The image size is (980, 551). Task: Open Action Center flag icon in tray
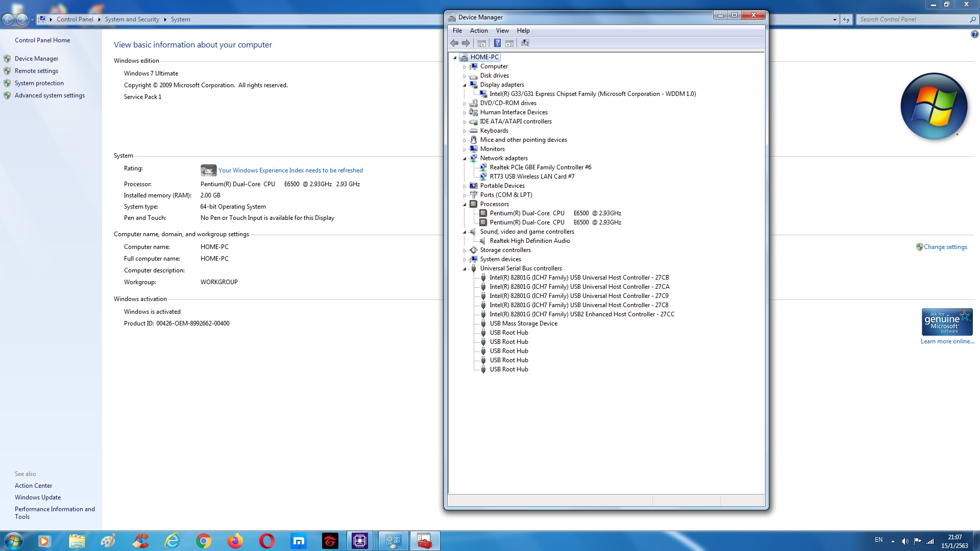pyautogui.click(x=918, y=541)
